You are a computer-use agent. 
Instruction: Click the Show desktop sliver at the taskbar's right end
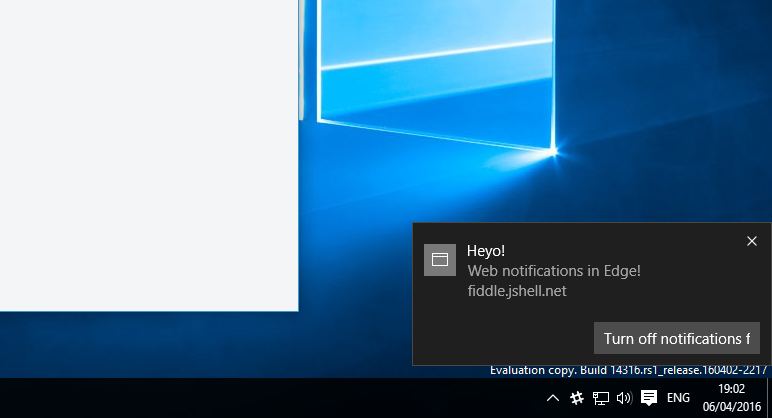click(x=769, y=398)
